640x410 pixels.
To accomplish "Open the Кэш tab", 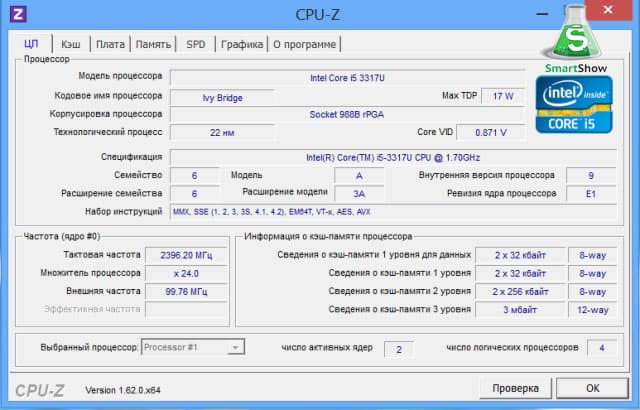I will 71,44.
